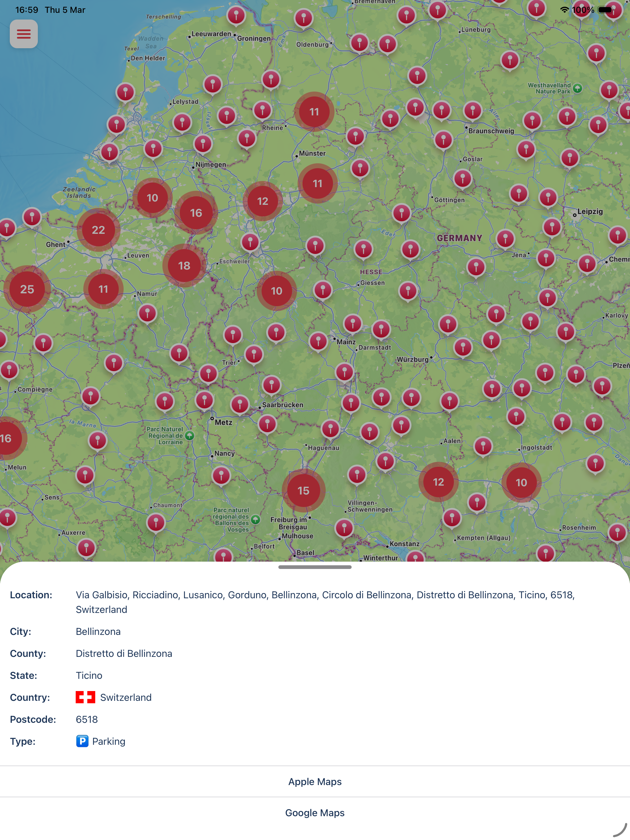Select the state value Ticino
The width and height of the screenshot is (630, 840).
(x=89, y=675)
